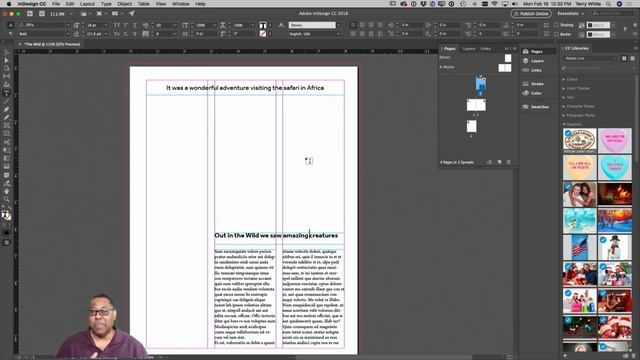The width and height of the screenshot is (640, 360).
Task: Create new page in Pages panel
Action: [500, 162]
